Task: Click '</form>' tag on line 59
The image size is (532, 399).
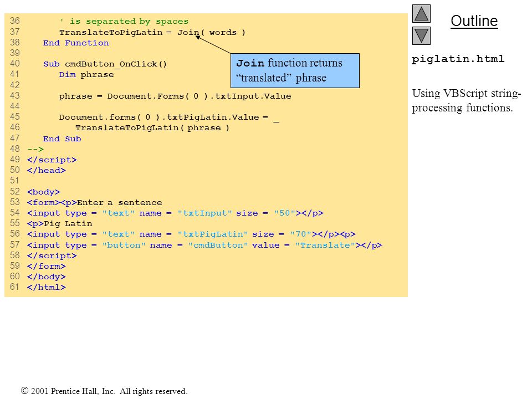Action: click(47, 267)
